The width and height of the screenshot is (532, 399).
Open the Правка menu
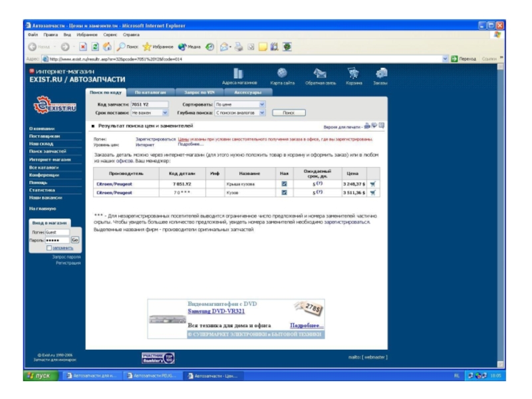(x=51, y=35)
